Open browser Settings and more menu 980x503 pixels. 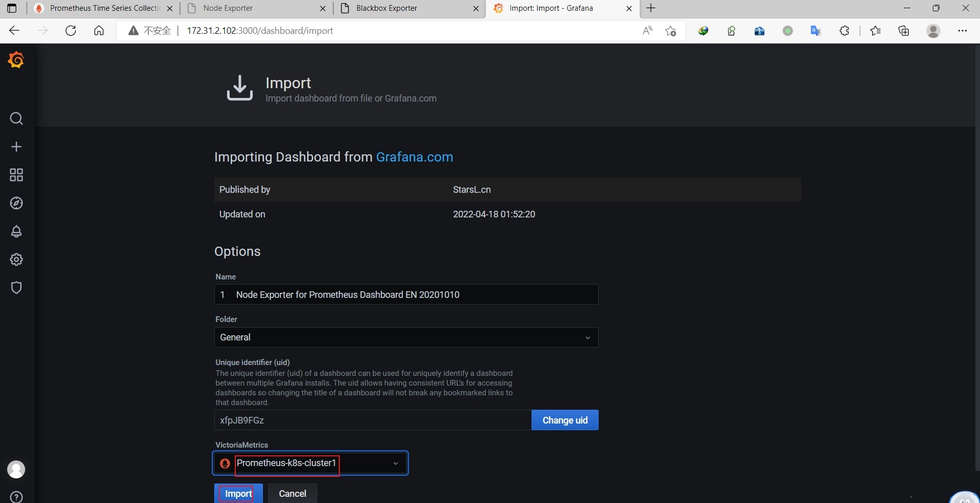click(963, 31)
